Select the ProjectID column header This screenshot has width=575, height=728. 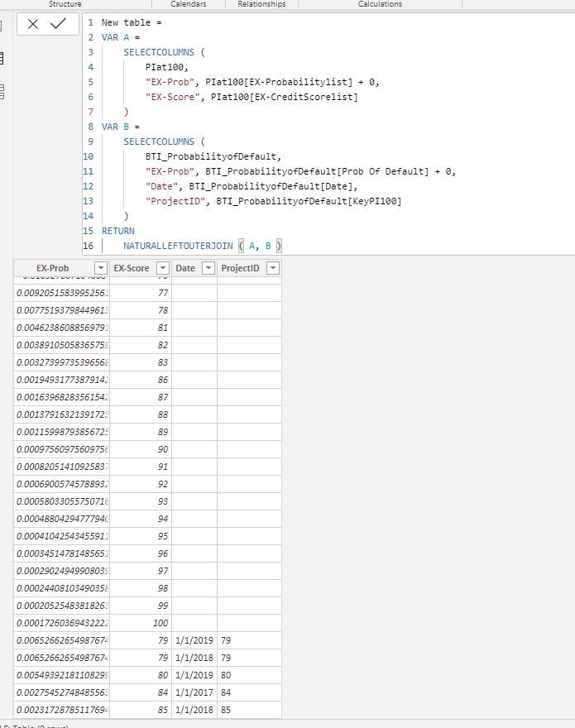pyautogui.click(x=240, y=268)
